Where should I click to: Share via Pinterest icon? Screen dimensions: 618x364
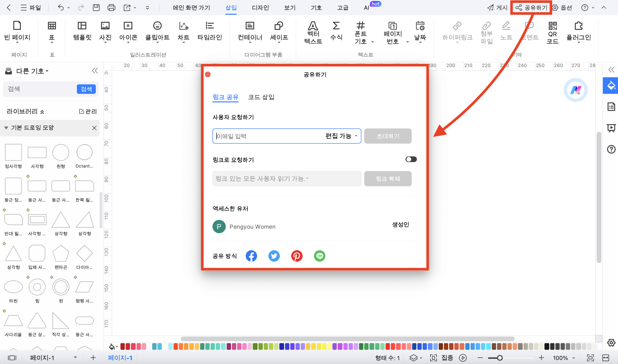(297, 256)
